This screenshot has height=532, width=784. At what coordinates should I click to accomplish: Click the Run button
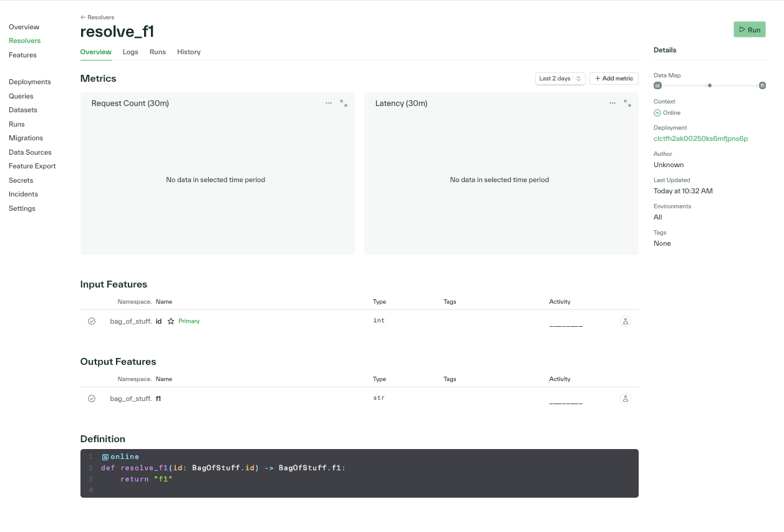(x=749, y=29)
